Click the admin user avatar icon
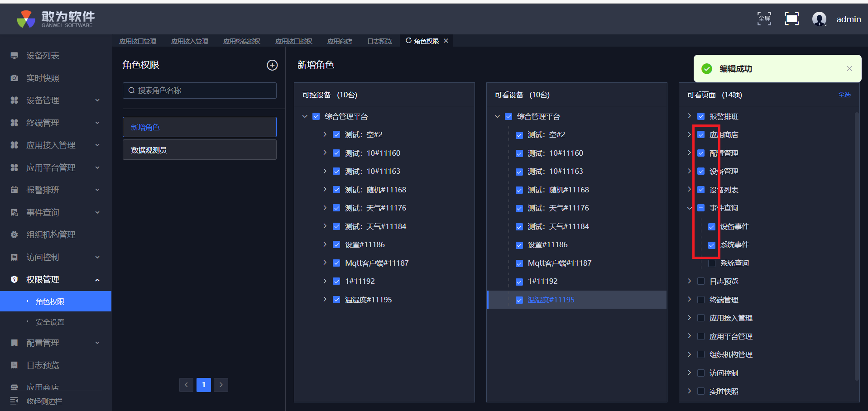The image size is (868, 411). pos(819,19)
